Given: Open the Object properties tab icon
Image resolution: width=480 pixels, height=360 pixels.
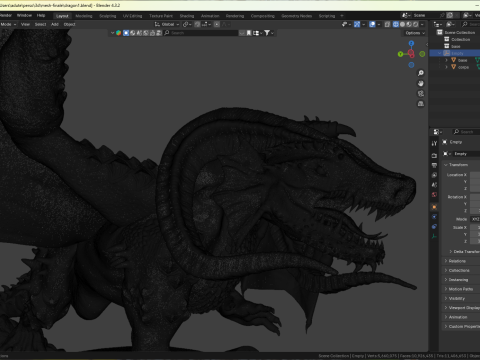Looking at the screenshot, I should pyautogui.click(x=434, y=207).
